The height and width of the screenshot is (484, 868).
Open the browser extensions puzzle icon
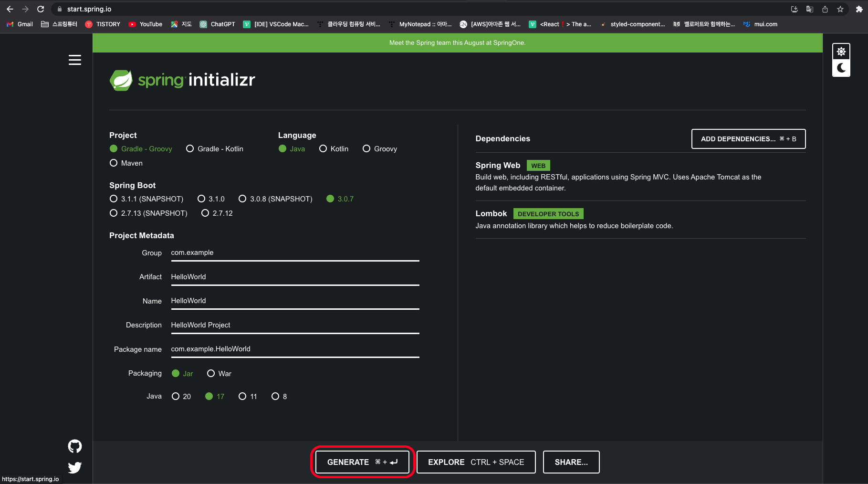(x=859, y=9)
